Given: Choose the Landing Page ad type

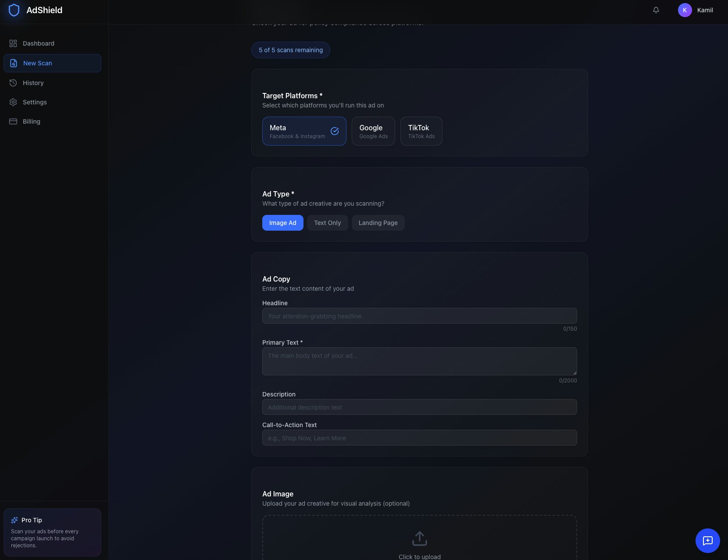Looking at the screenshot, I should coord(378,223).
